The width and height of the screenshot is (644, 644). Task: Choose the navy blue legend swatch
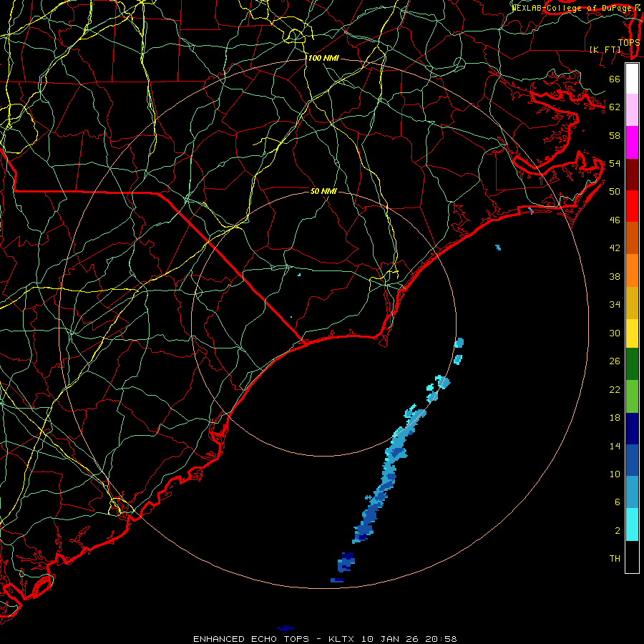(x=632, y=429)
